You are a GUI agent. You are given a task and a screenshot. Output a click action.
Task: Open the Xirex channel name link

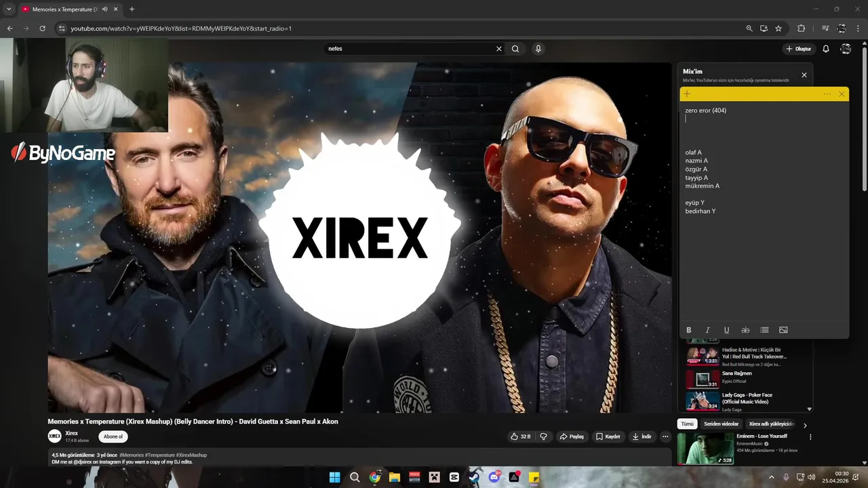(x=71, y=433)
